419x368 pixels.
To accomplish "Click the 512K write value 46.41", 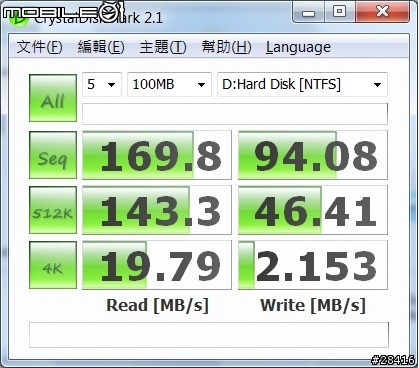I will [x=313, y=210].
